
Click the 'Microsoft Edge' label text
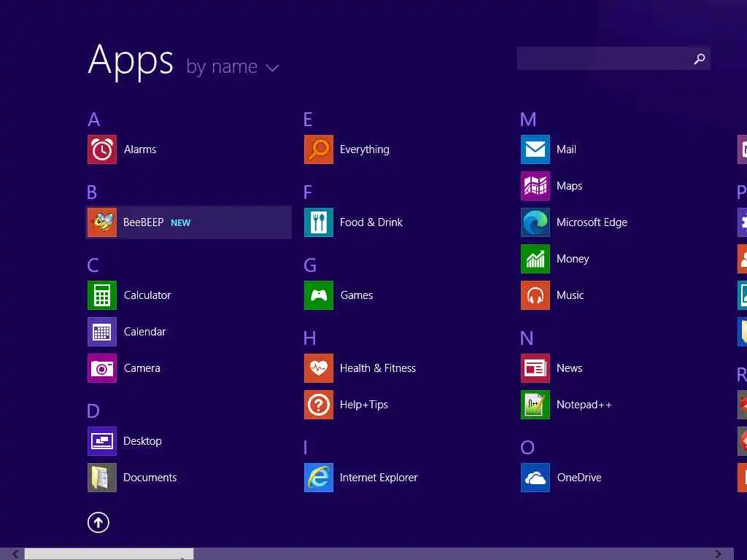tap(592, 222)
